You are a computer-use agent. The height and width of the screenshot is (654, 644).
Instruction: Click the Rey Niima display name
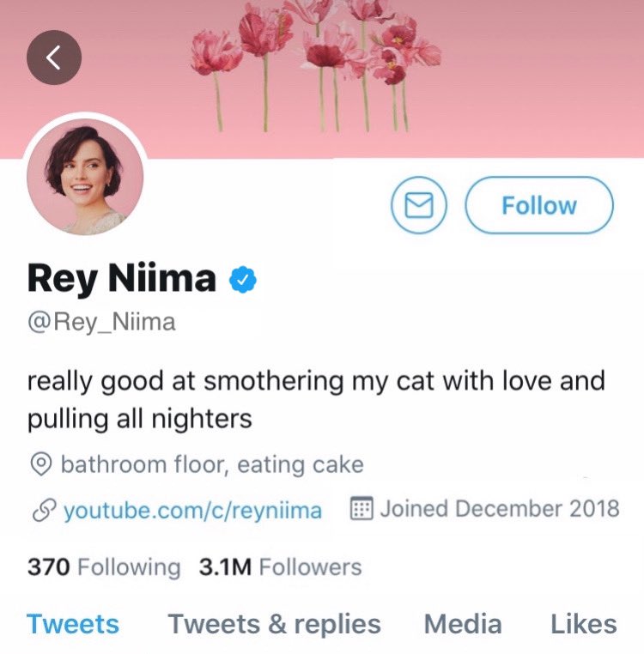pyautogui.click(x=121, y=278)
